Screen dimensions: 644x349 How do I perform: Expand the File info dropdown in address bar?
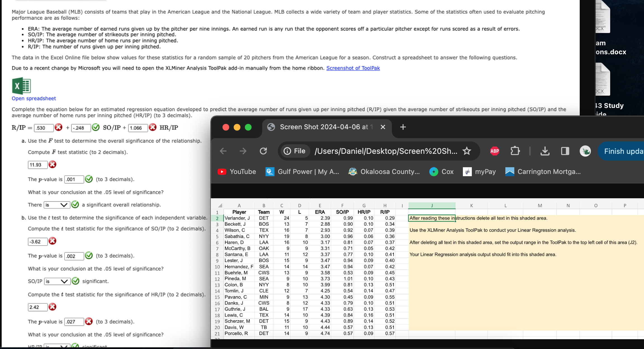pyautogui.click(x=294, y=151)
